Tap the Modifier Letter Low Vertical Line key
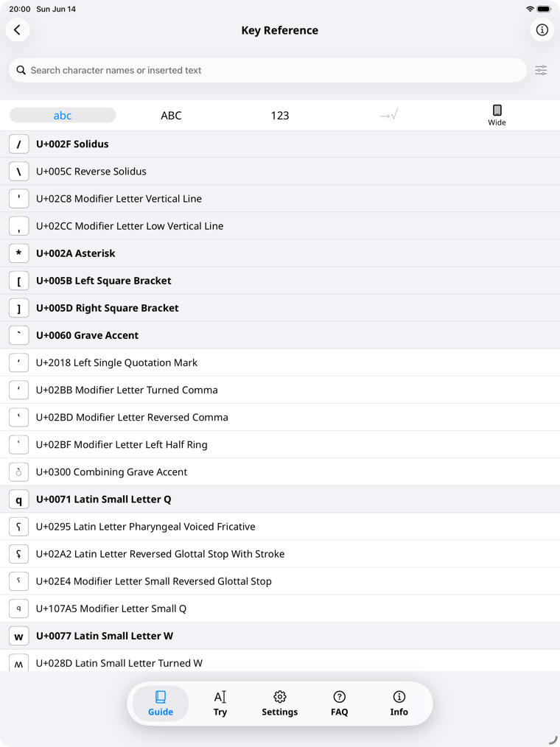This screenshot has width=560, height=747. pyautogui.click(x=19, y=226)
